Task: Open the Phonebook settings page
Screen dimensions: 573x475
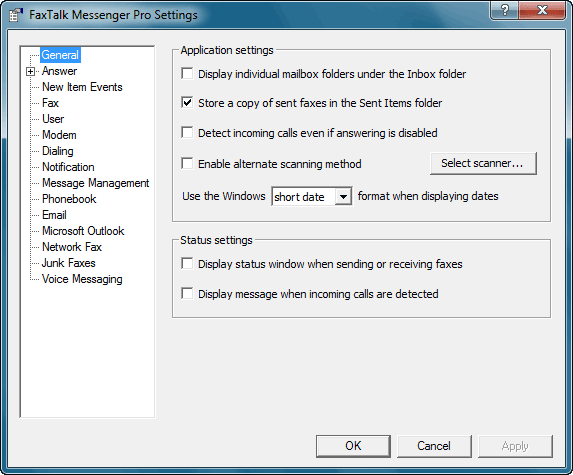Action: pyautogui.click(x=69, y=199)
